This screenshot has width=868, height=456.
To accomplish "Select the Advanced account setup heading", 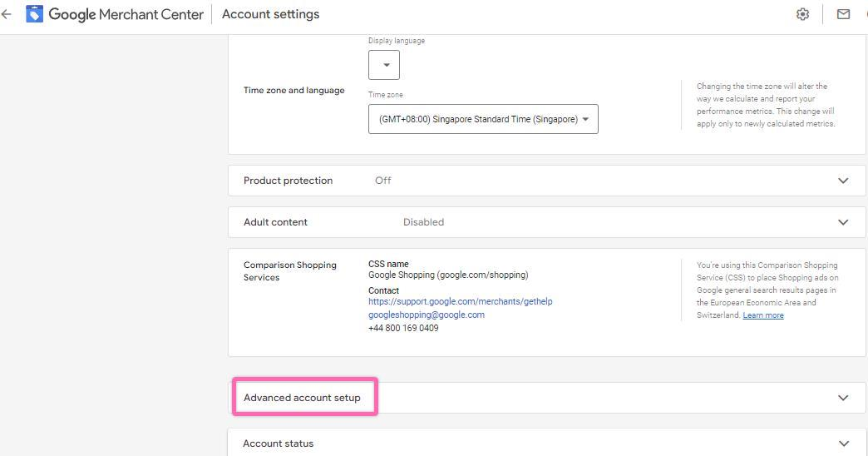I will coord(302,398).
